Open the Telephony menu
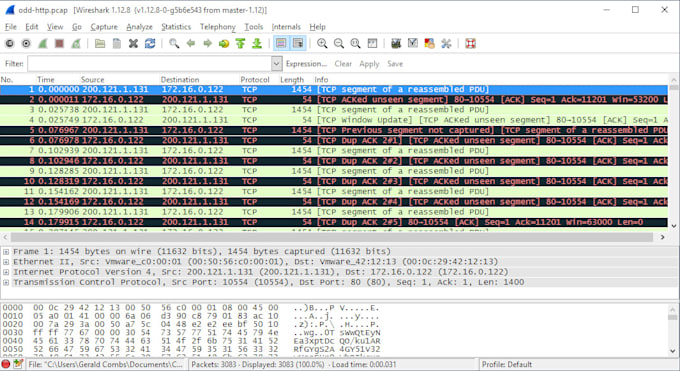 click(x=218, y=27)
